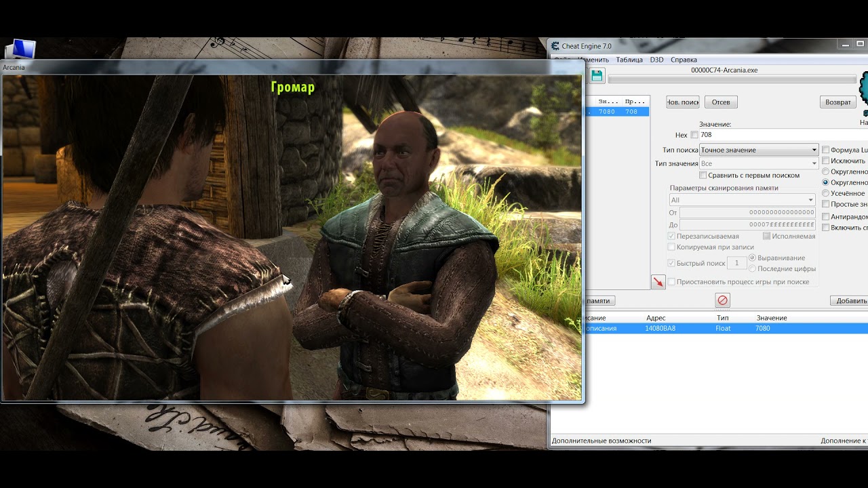Check Приостановить процесс игры при поиске
The width and height of the screenshot is (868, 488).
pyautogui.click(x=671, y=281)
